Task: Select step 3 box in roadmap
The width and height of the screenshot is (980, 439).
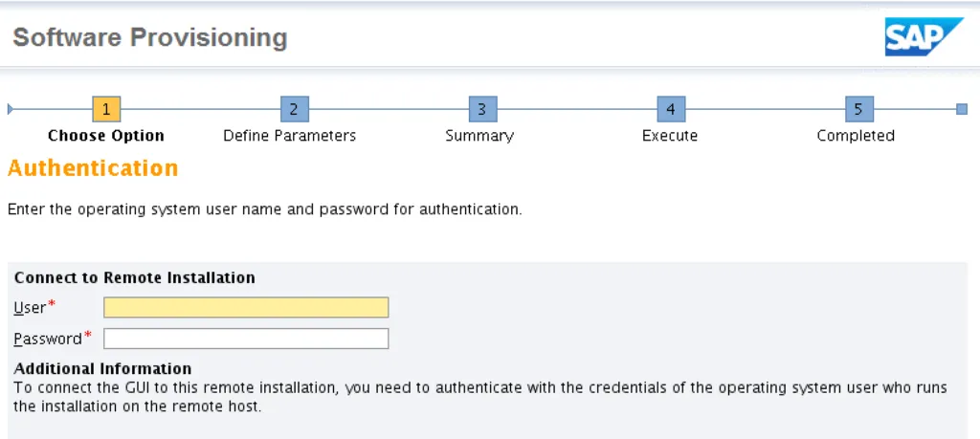Action: pos(482,109)
